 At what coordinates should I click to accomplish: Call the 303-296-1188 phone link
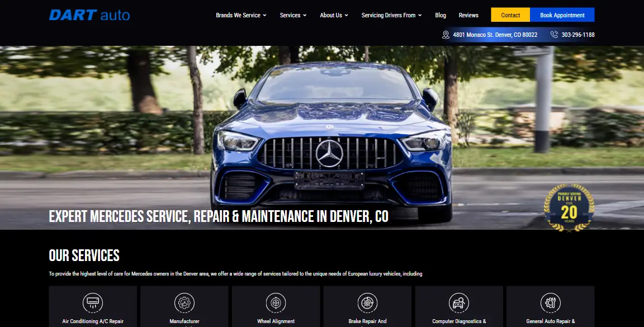tap(578, 35)
